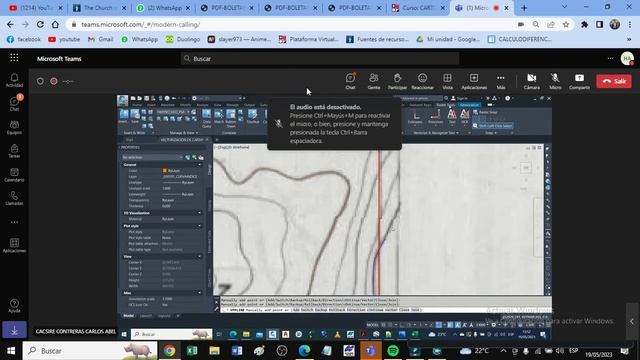Toggle the Cámara on or off
Image resolution: width=640 pixels, height=360 pixels.
click(x=531, y=81)
